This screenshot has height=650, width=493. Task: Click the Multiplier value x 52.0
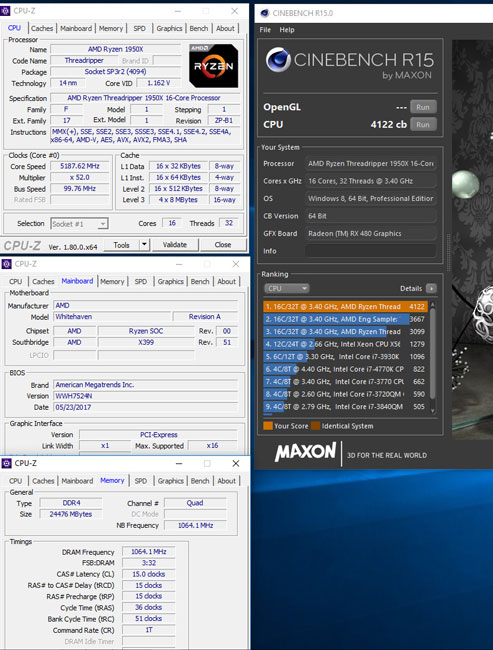(x=80, y=177)
